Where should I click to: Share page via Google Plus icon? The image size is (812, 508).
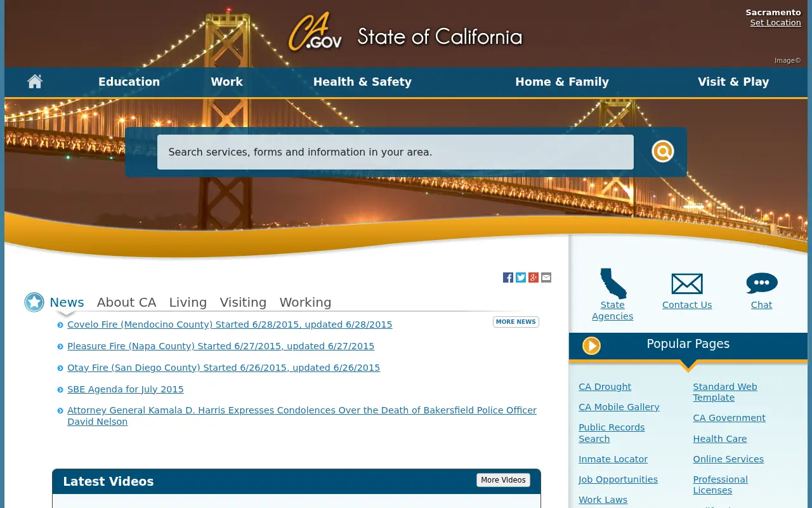click(x=534, y=277)
